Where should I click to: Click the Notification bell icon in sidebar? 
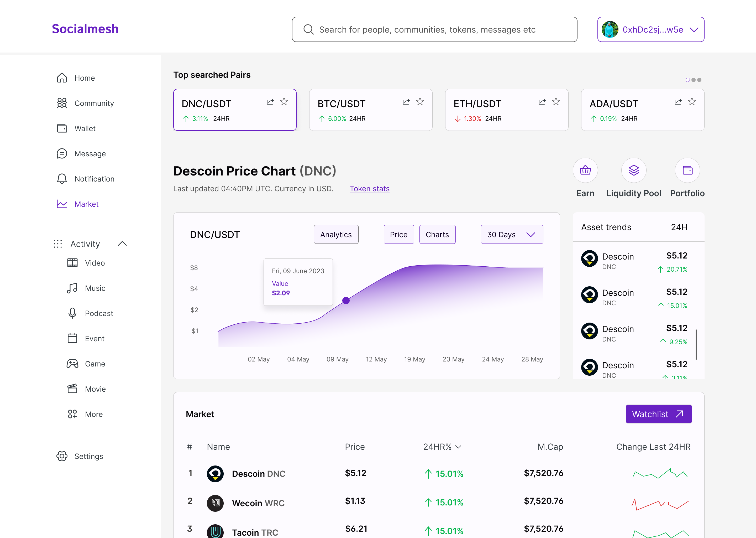click(x=62, y=179)
